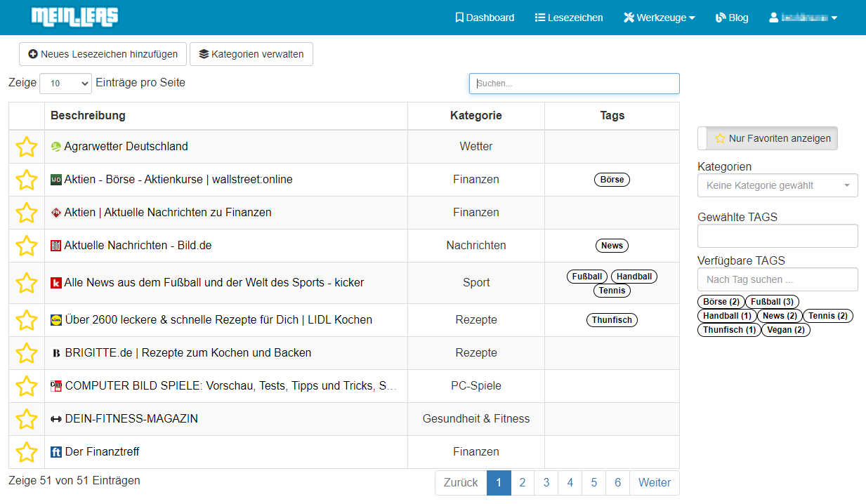Click the Bild.de favicon icon

[56, 246]
